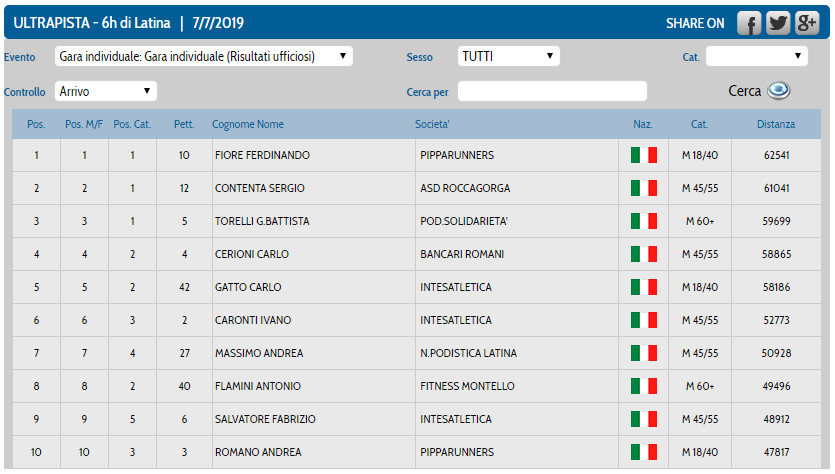Open the Evento dropdown

tap(204, 57)
